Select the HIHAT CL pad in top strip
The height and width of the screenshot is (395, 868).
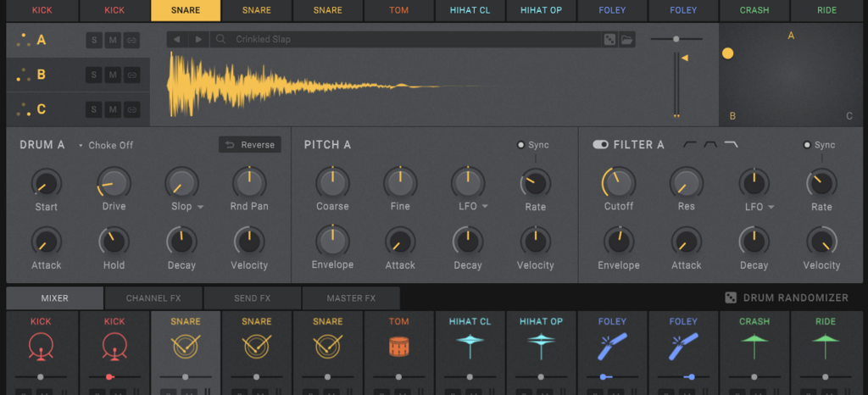coord(470,10)
